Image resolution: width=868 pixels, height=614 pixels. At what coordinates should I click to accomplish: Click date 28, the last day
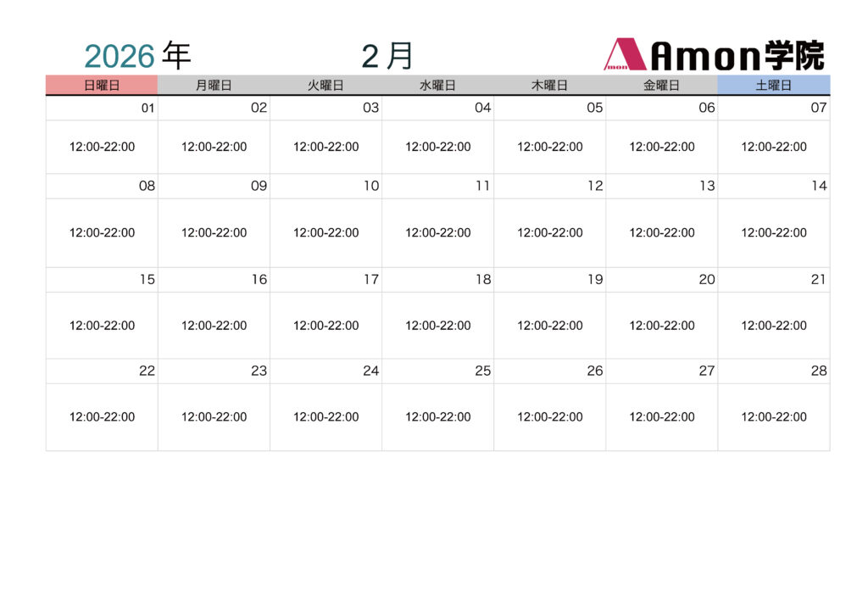coord(818,371)
